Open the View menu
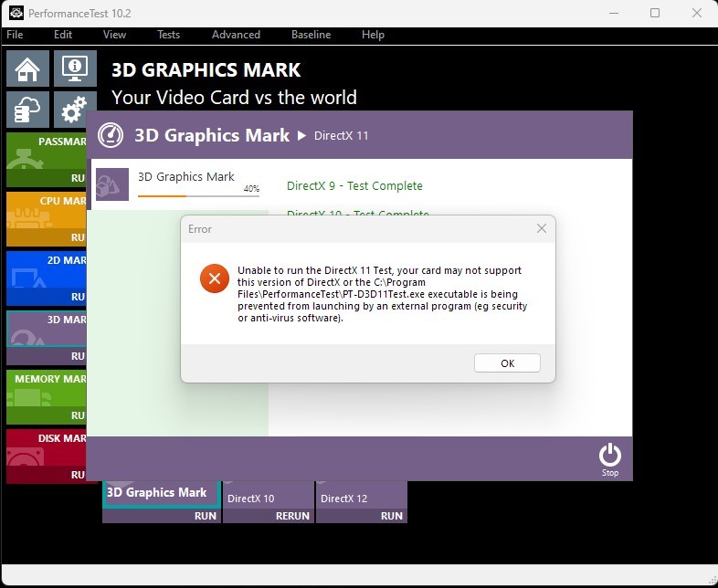 114,35
